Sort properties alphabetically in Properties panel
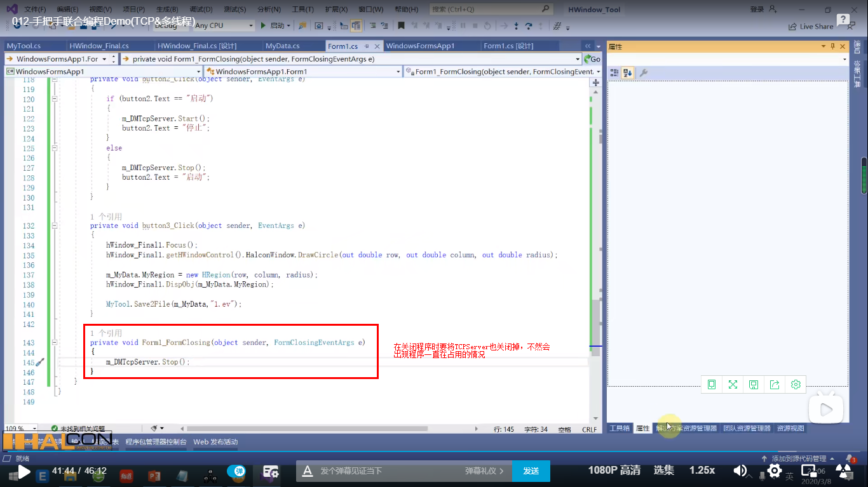Screen dimensions: 868x487 pos(627,72)
